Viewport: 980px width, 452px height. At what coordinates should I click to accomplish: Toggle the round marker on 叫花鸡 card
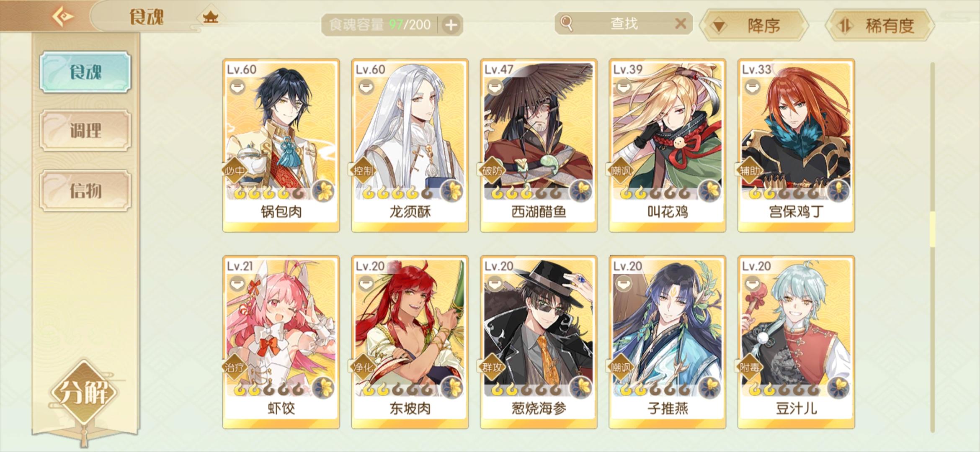pyautogui.click(x=624, y=87)
